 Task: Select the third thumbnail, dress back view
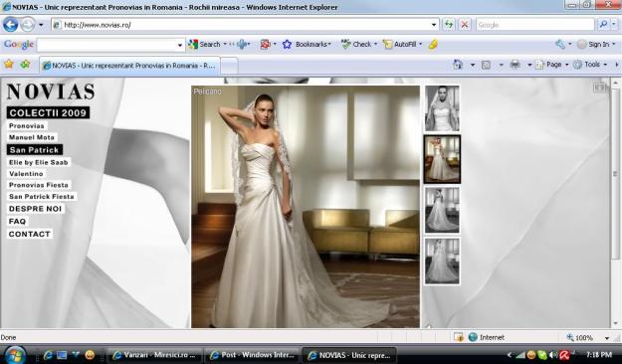pyautogui.click(x=442, y=210)
